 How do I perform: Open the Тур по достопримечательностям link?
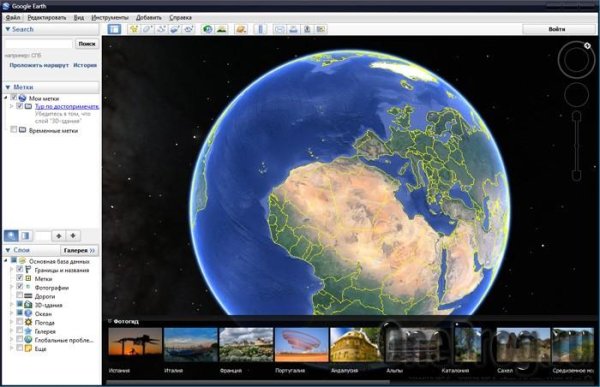click(x=67, y=106)
